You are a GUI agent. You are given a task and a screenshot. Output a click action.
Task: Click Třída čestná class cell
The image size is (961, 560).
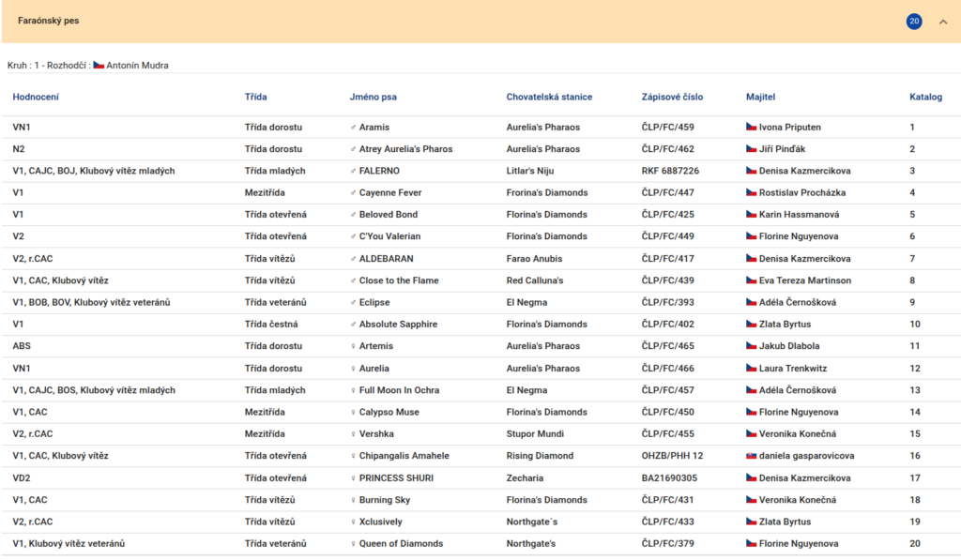click(271, 325)
